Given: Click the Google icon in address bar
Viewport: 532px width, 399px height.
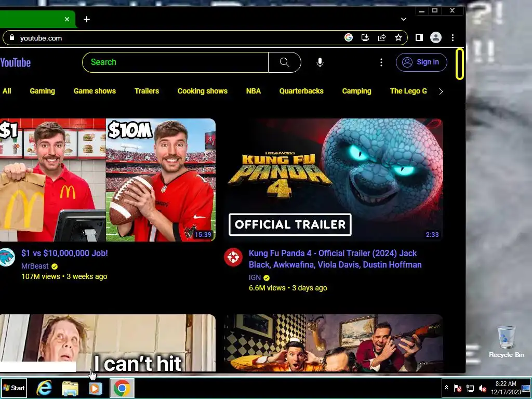Looking at the screenshot, I should click(349, 37).
